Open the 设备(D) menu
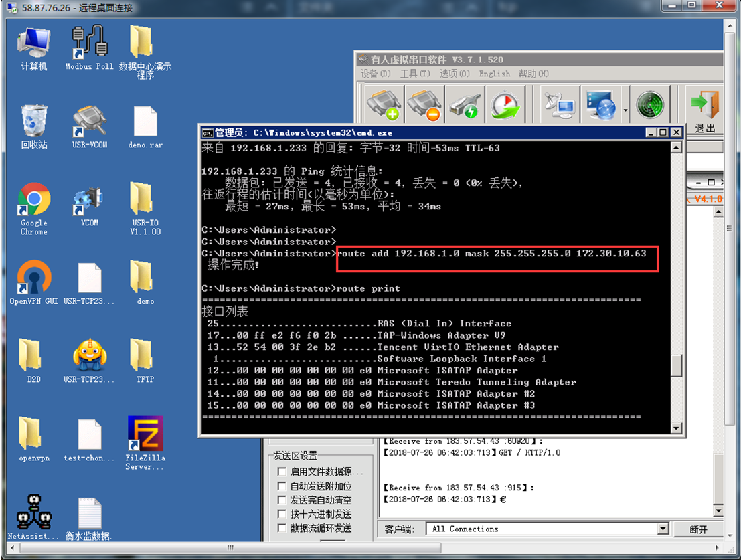Screen dimensions: 741x560 (376, 74)
